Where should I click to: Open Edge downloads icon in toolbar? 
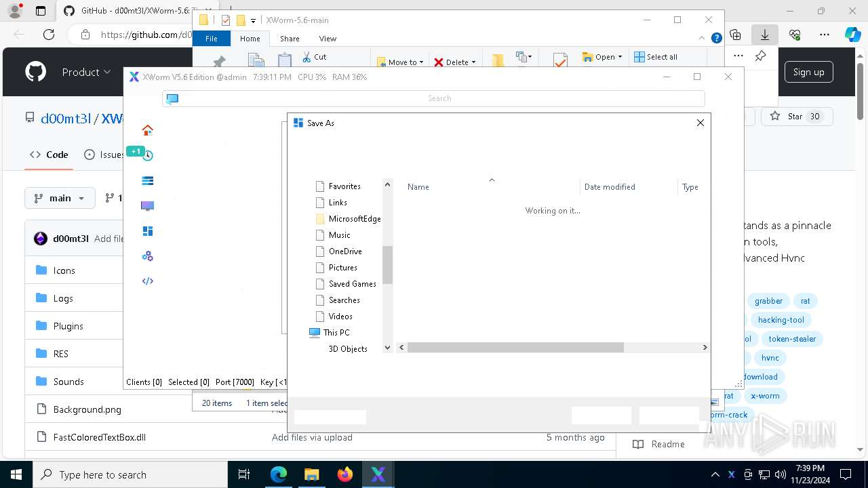click(764, 35)
